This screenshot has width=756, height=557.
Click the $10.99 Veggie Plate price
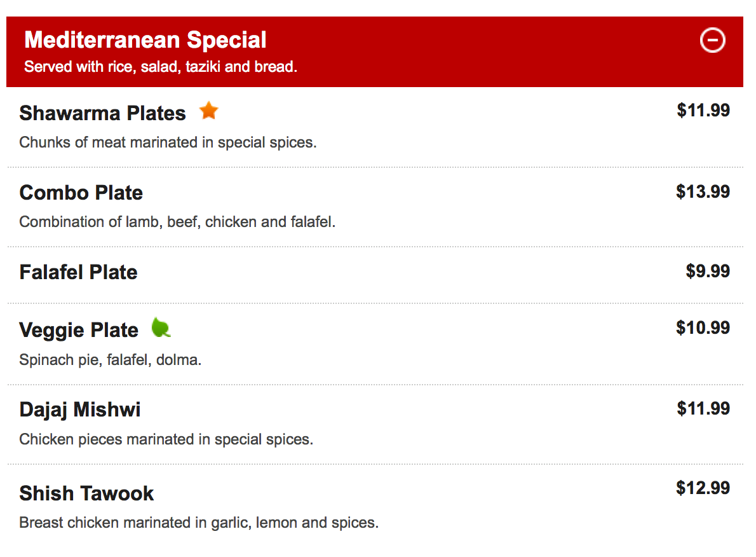coord(703,328)
